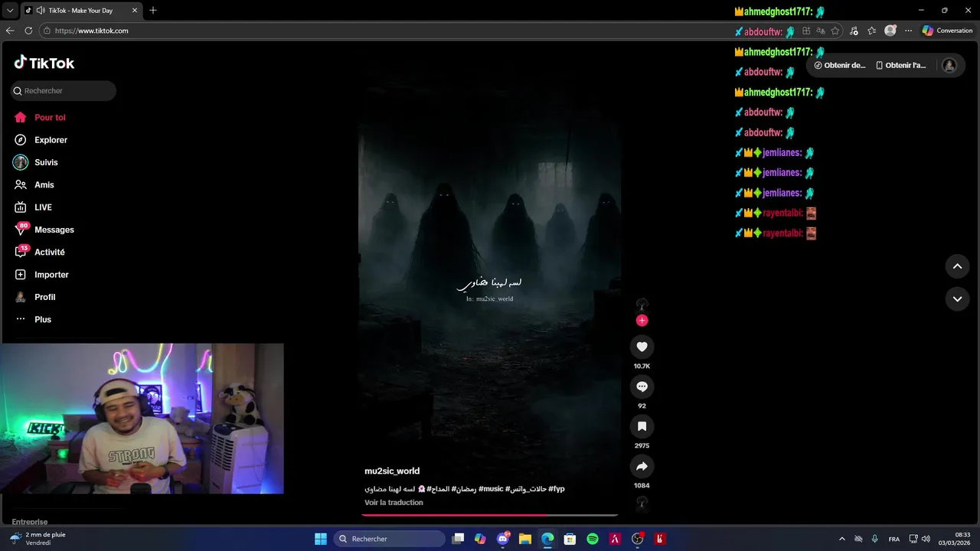980x551 pixels.
Task: Open a new browser tab
Action: [x=153, y=11]
